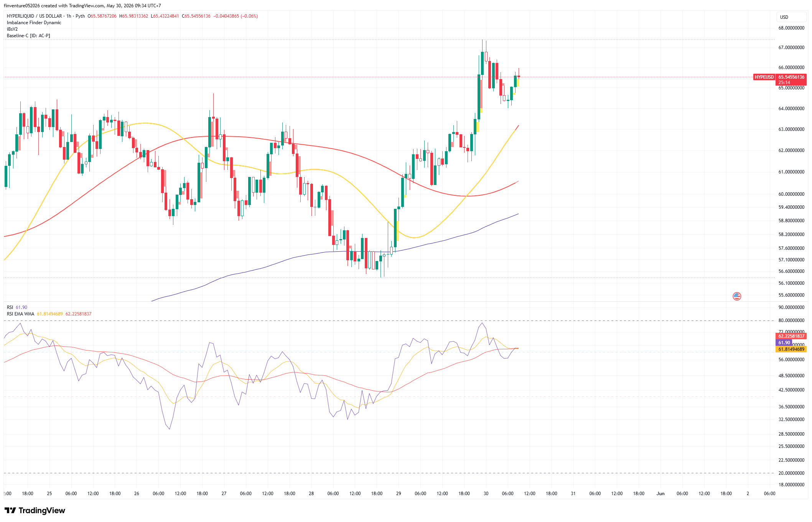Click the 30 date marker on time axis
This screenshot has height=522, width=812.
click(486, 494)
